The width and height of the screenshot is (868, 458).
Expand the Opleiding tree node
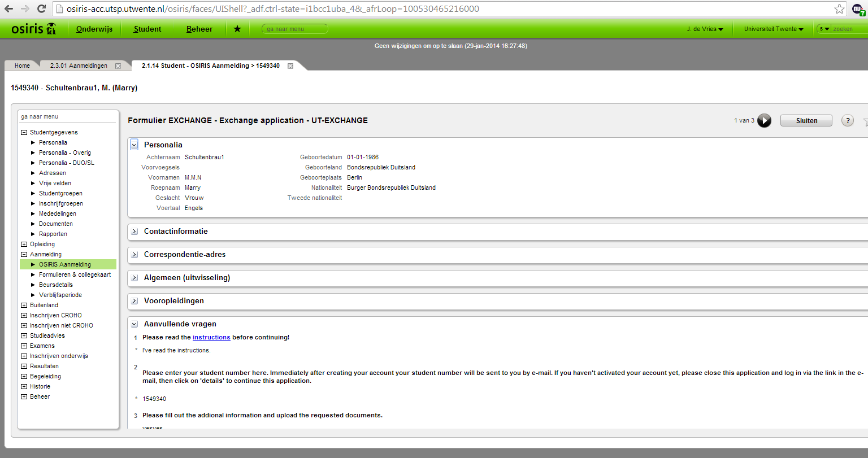pos(24,245)
